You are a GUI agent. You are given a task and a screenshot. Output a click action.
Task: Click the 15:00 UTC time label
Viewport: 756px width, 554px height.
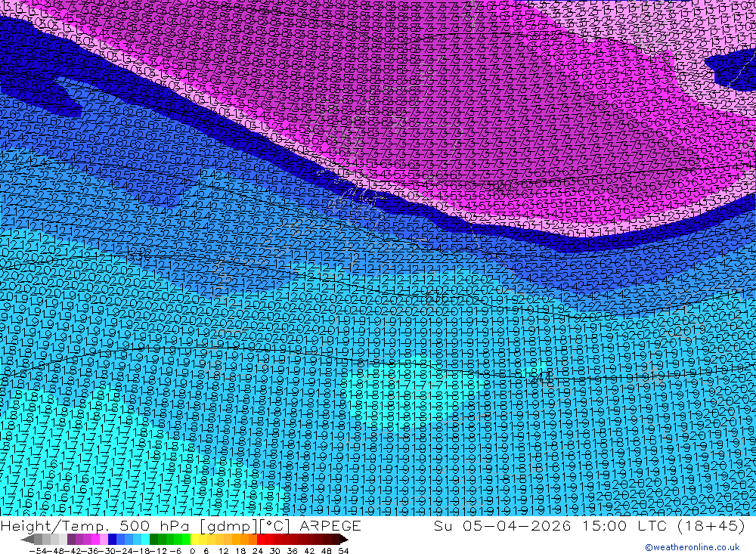pos(626,525)
